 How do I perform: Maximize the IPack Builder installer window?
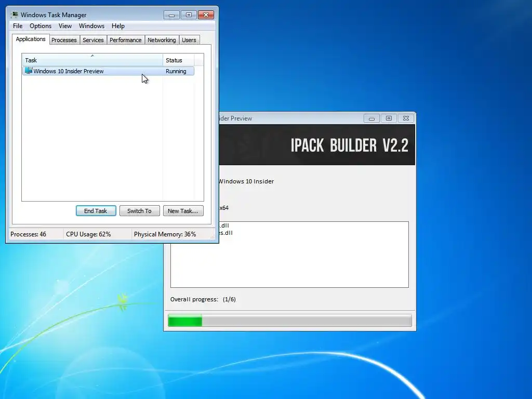[x=389, y=118]
